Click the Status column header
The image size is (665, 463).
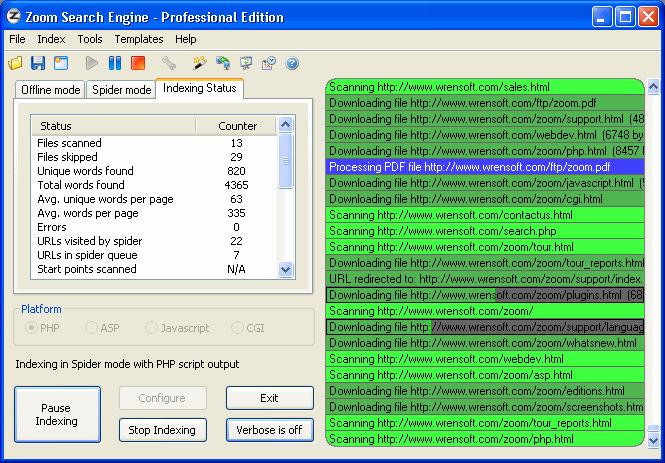point(113,126)
